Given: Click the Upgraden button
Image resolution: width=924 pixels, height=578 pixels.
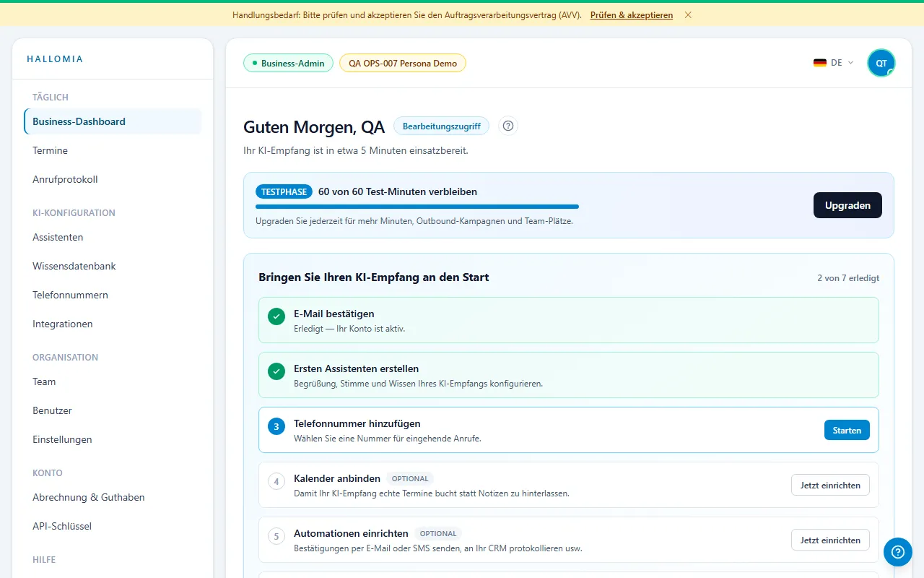Looking at the screenshot, I should click(847, 205).
